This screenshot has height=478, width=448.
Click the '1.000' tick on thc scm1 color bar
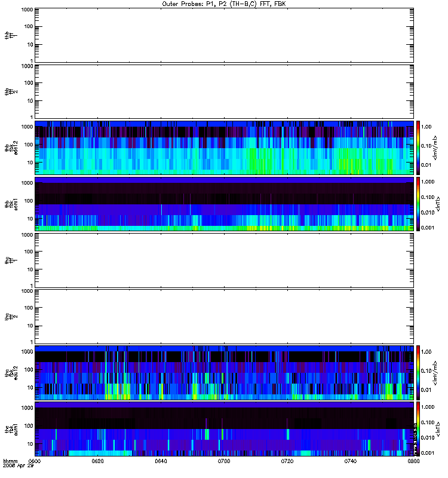(x=428, y=407)
